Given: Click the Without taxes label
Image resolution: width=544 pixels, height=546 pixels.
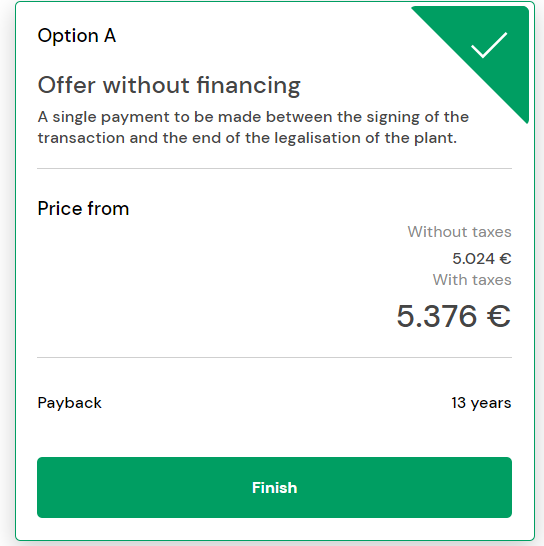Looking at the screenshot, I should [x=459, y=232].
